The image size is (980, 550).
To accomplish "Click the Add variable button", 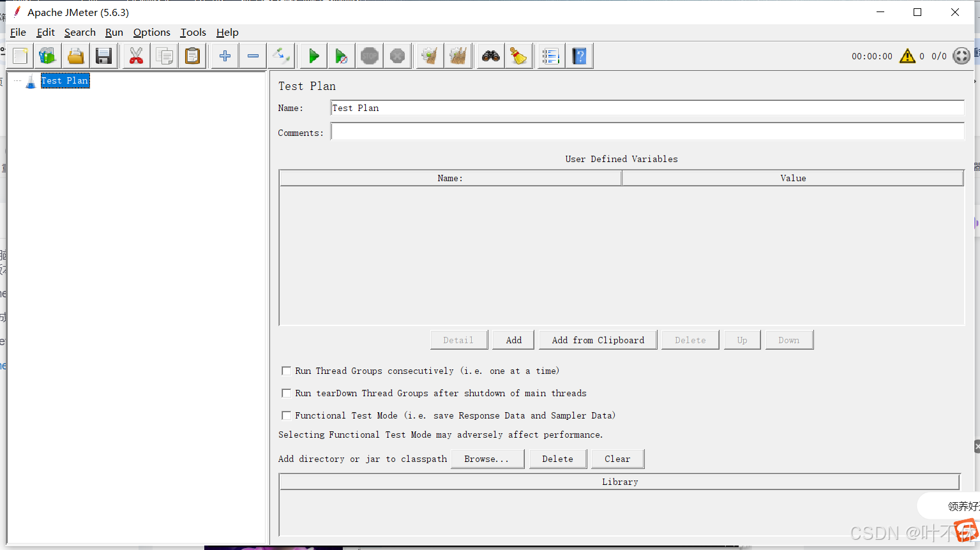I will (x=514, y=340).
